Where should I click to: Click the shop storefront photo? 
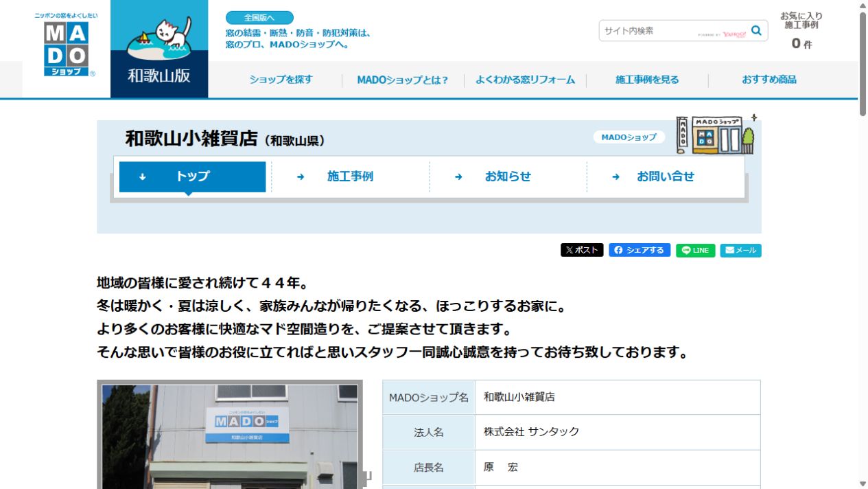[x=230, y=435]
